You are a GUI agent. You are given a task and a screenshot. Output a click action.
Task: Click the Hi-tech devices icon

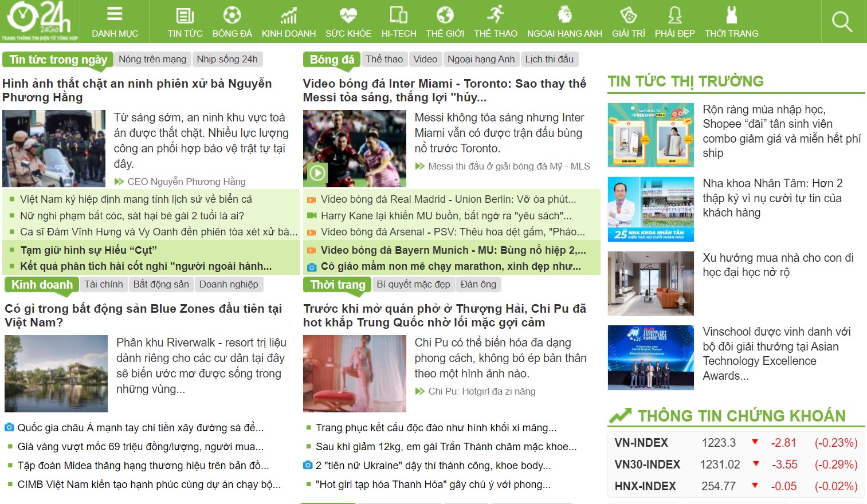pos(399,15)
